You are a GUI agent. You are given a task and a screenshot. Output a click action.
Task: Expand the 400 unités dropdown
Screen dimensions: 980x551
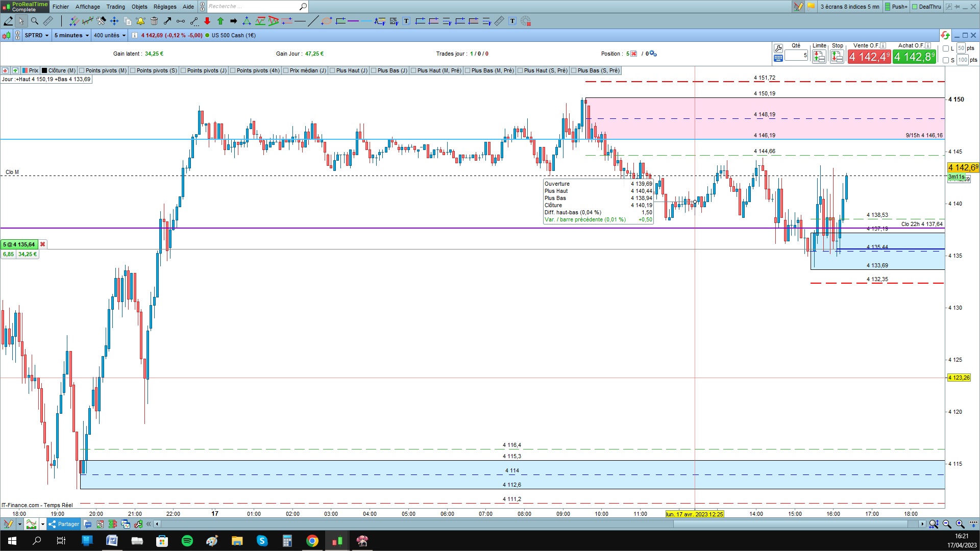pos(109,35)
